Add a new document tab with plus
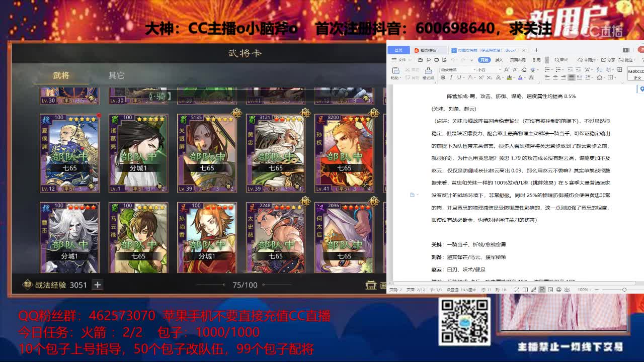Image resolution: width=644 pixels, height=362 pixels. 536,50
